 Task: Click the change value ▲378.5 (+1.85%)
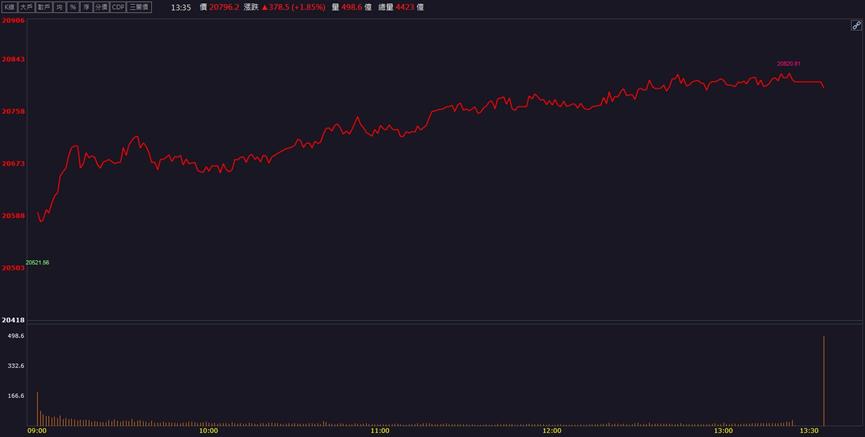click(293, 8)
